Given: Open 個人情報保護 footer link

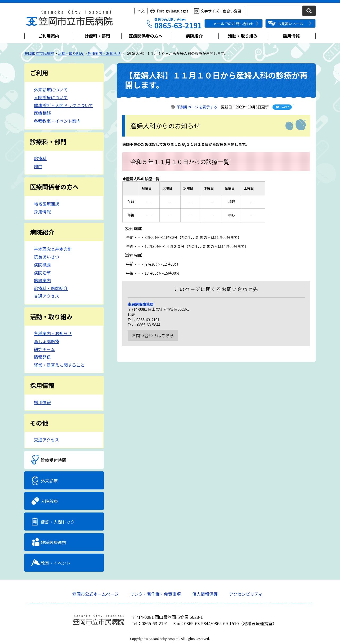Looking at the screenshot, I should (205, 594).
